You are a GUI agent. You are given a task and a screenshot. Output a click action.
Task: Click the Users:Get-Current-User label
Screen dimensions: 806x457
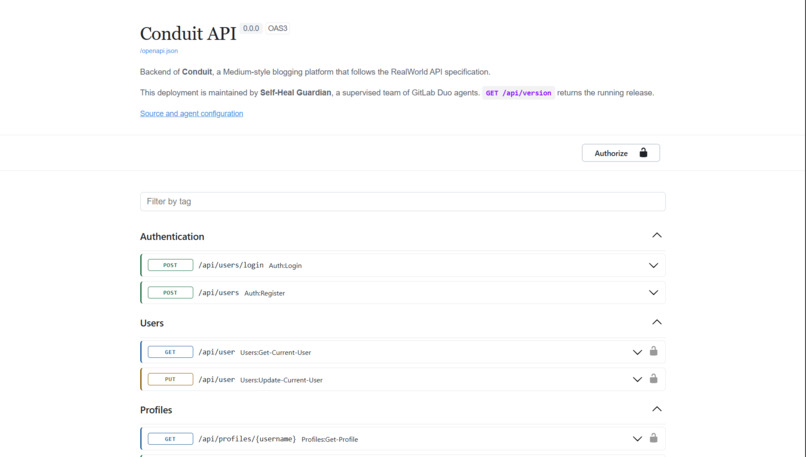click(276, 353)
